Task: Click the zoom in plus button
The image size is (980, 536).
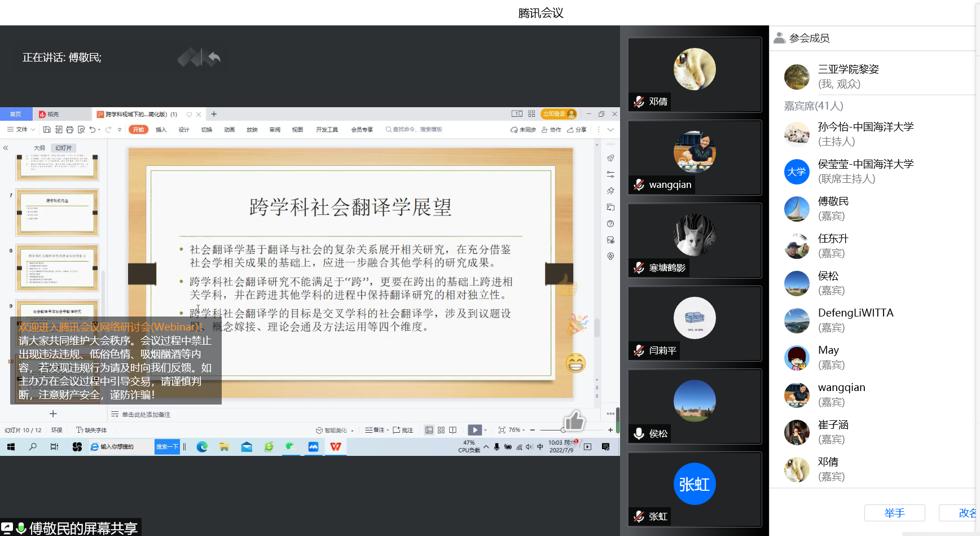Action: pos(610,430)
